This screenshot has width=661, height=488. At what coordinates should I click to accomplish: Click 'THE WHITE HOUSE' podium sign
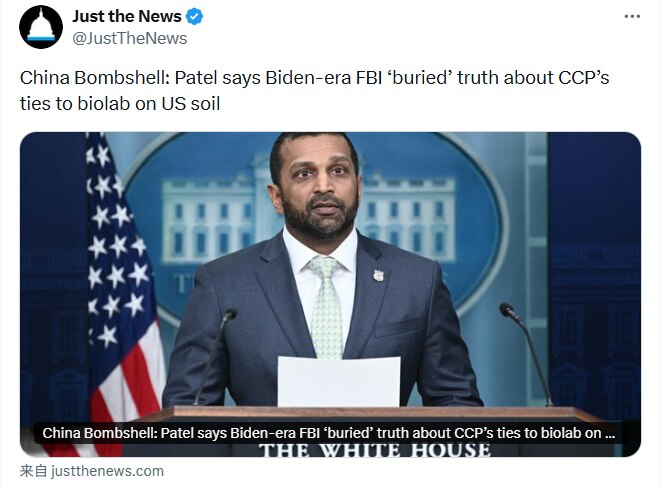(x=375, y=450)
